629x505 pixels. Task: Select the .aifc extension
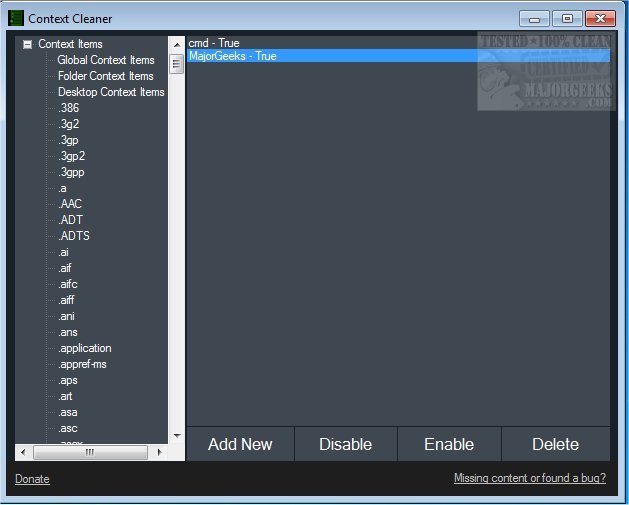pyautogui.click(x=68, y=284)
